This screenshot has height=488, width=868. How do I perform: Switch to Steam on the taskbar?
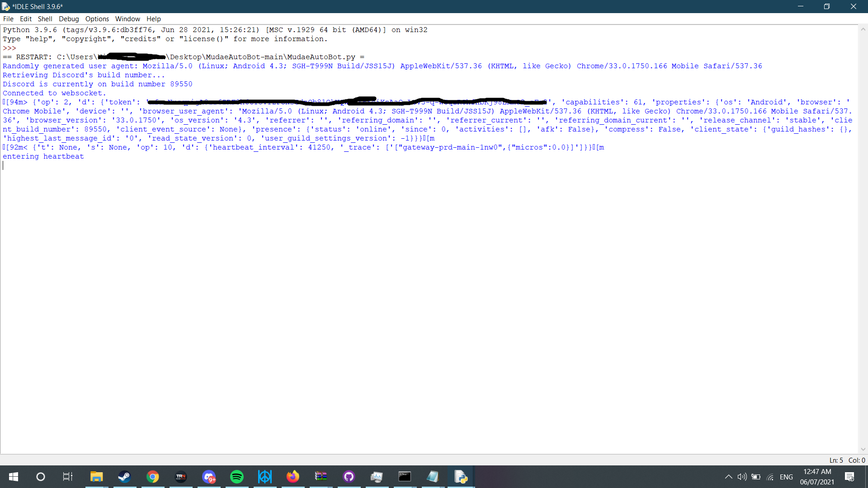tap(124, 477)
